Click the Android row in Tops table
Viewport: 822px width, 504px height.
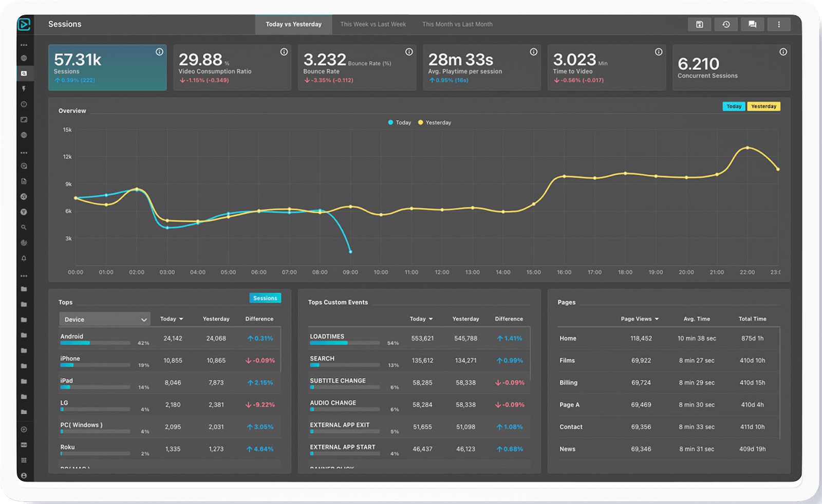point(170,339)
